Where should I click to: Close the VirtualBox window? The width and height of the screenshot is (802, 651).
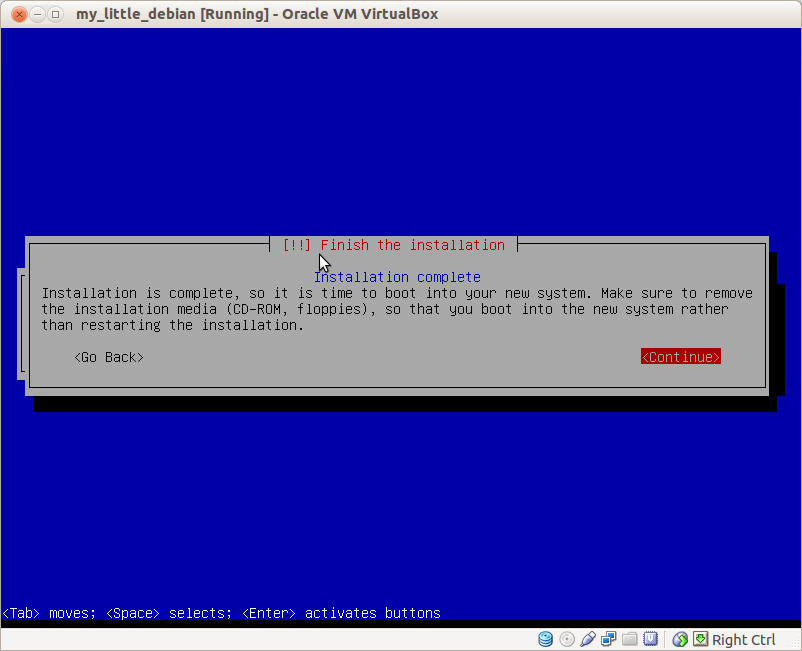pyautogui.click(x=19, y=14)
